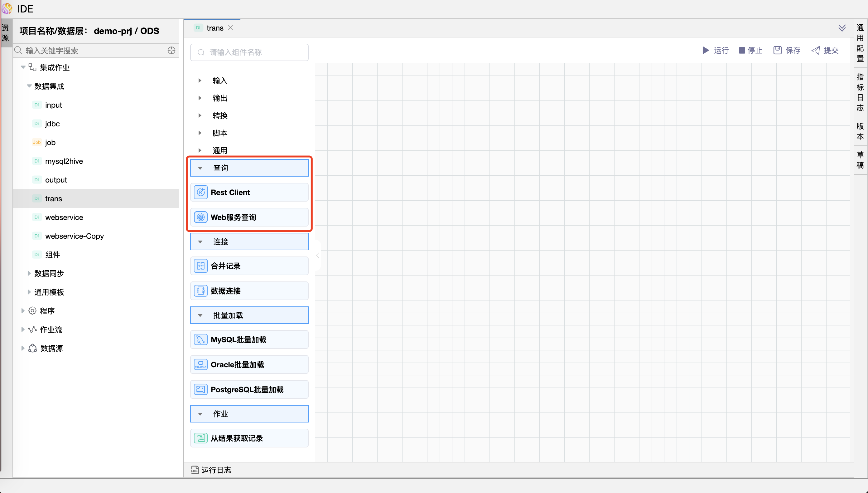Viewport: 868px width, 493px height.
Task: Open the webservice-Copy job in tree
Action: (75, 236)
